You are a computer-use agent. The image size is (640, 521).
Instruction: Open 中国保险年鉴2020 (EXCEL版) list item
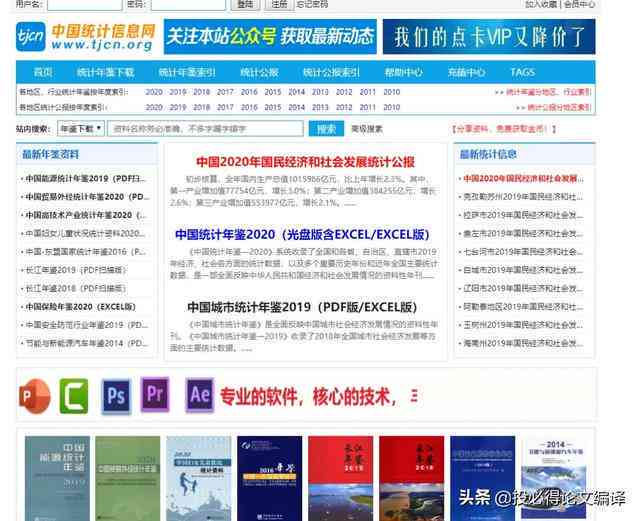[x=80, y=307]
